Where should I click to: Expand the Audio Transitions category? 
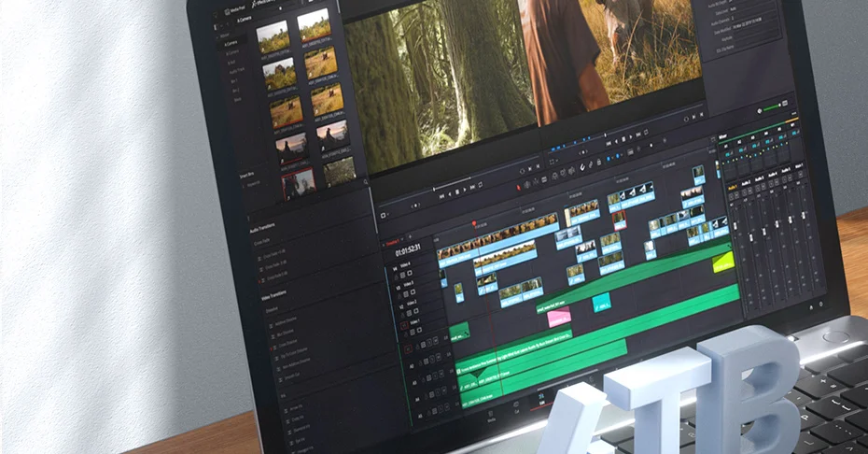(266, 230)
